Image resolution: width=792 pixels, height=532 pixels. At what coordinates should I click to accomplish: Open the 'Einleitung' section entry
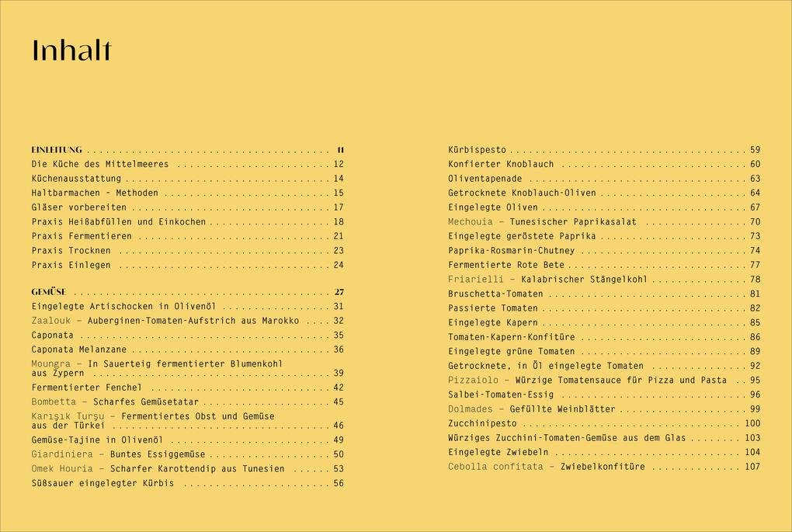click(x=57, y=150)
